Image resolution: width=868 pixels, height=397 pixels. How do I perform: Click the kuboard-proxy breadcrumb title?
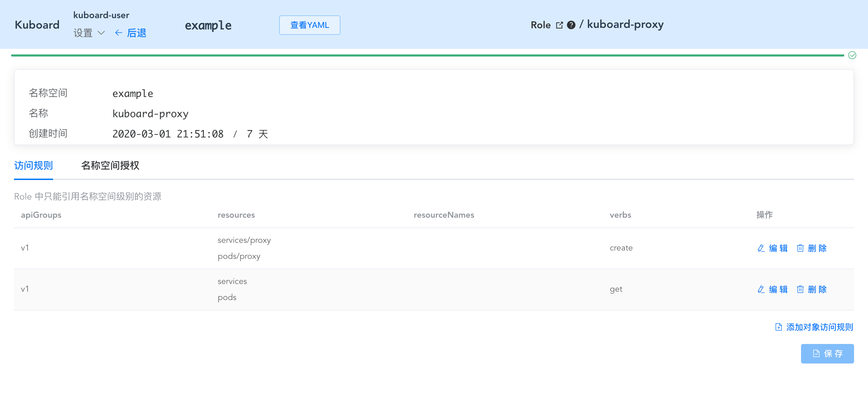(626, 24)
